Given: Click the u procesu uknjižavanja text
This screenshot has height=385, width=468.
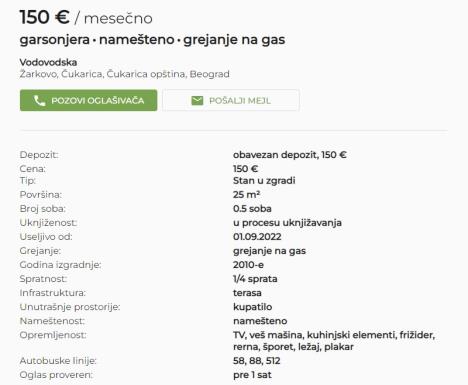Looking at the screenshot, I should [x=287, y=223].
